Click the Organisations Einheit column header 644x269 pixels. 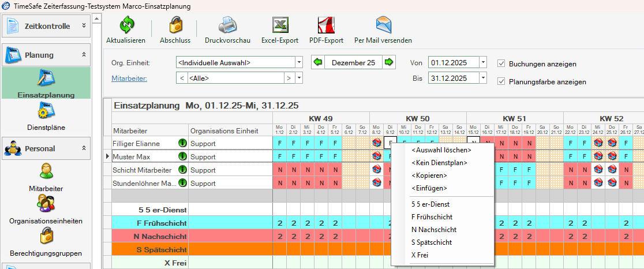click(230, 131)
